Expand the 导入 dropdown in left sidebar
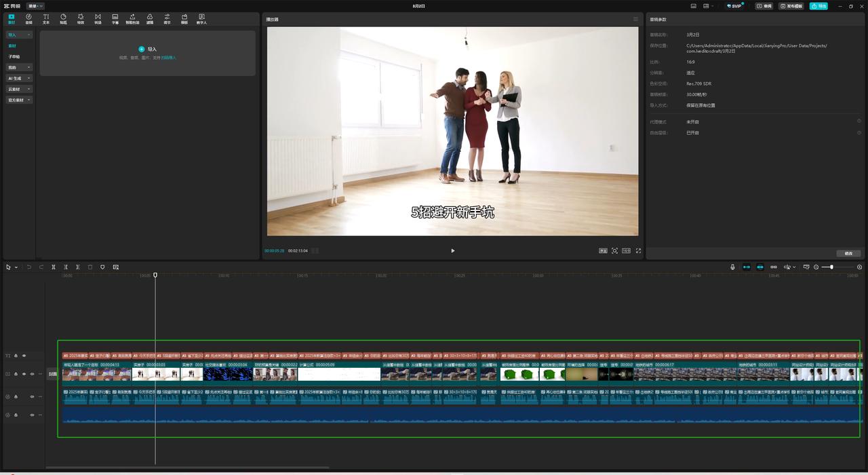Viewport: 868px width, 475px height. coord(20,35)
